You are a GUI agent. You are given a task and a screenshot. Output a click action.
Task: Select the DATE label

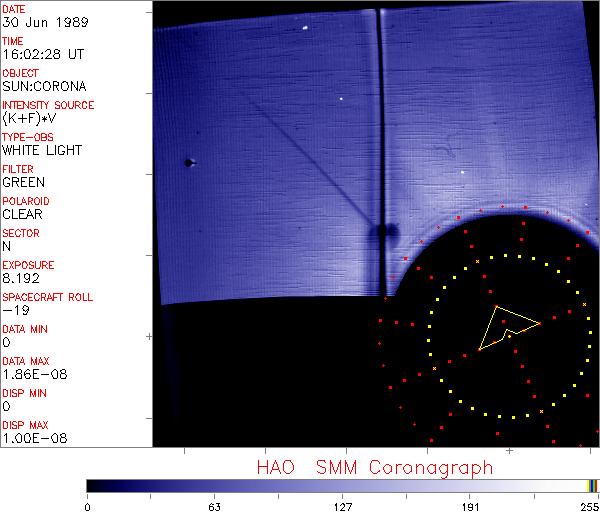tap(15, 9)
